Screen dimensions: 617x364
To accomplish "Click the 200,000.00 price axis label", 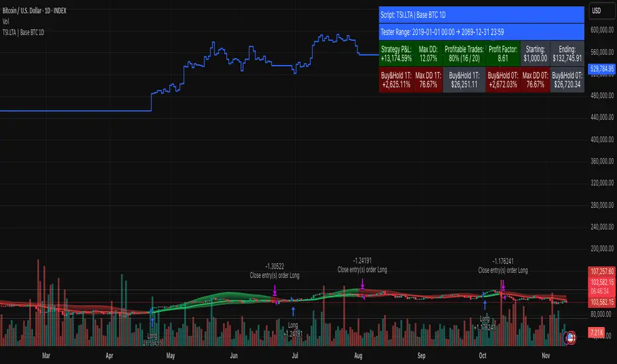I will tap(602, 249).
